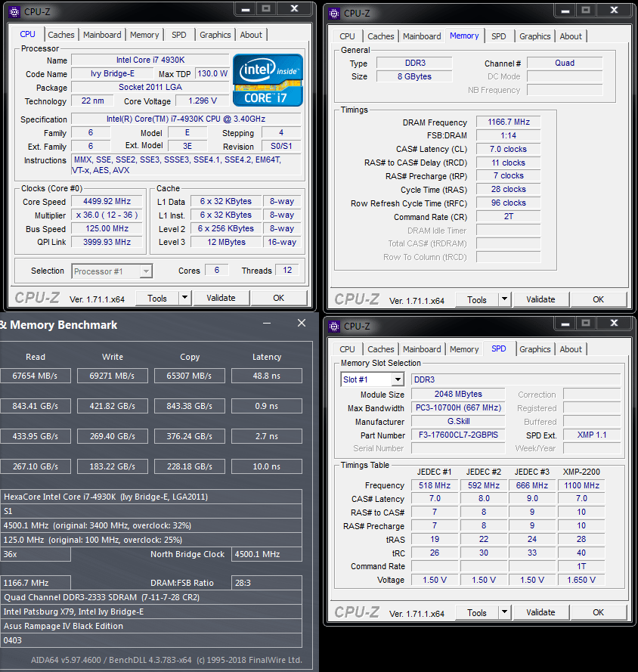The height and width of the screenshot is (672, 638).
Task: Open About tab in CPU window
Action: (251, 35)
